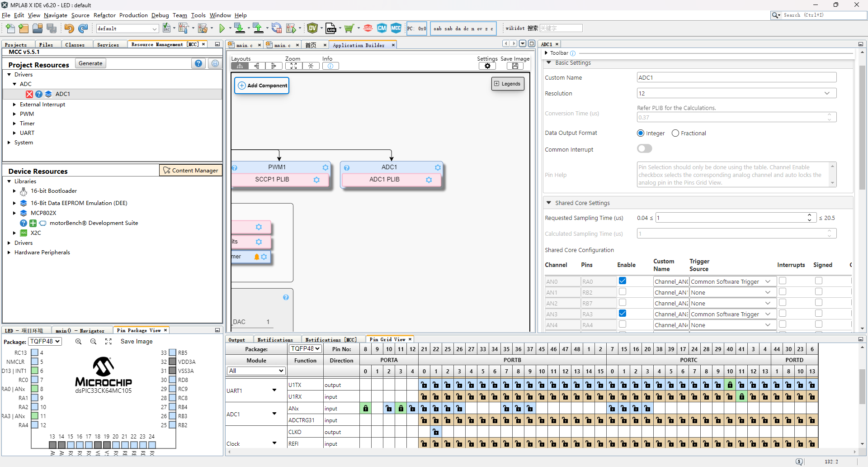Click red X remove icon beside ADC1
Viewport: 868px width, 467px height.
click(x=29, y=94)
